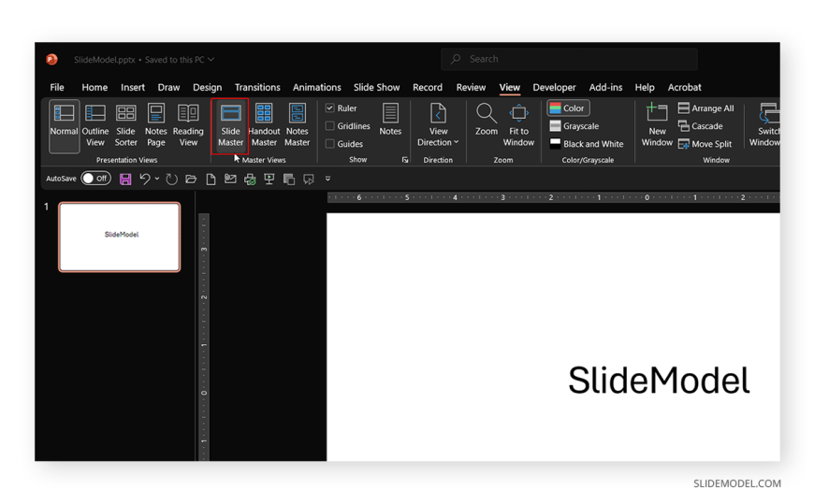The image size is (814, 504).
Task: Open the Design tab
Action: (207, 87)
